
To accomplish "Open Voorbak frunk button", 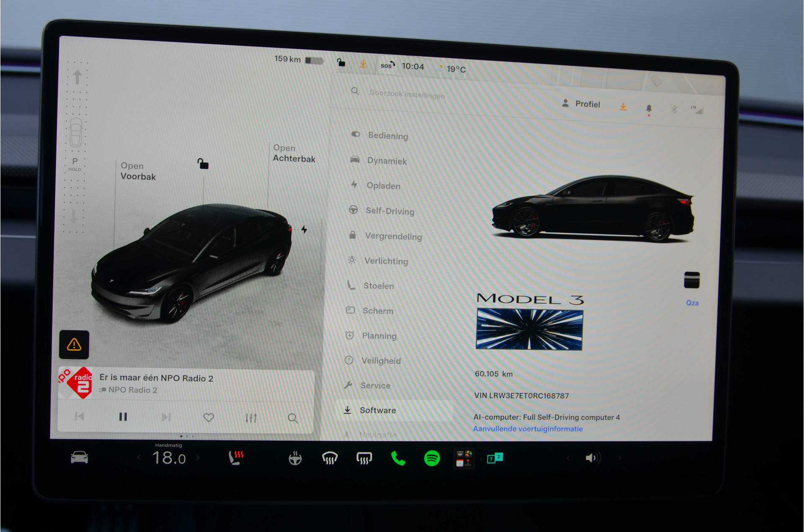I will pyautogui.click(x=138, y=171).
